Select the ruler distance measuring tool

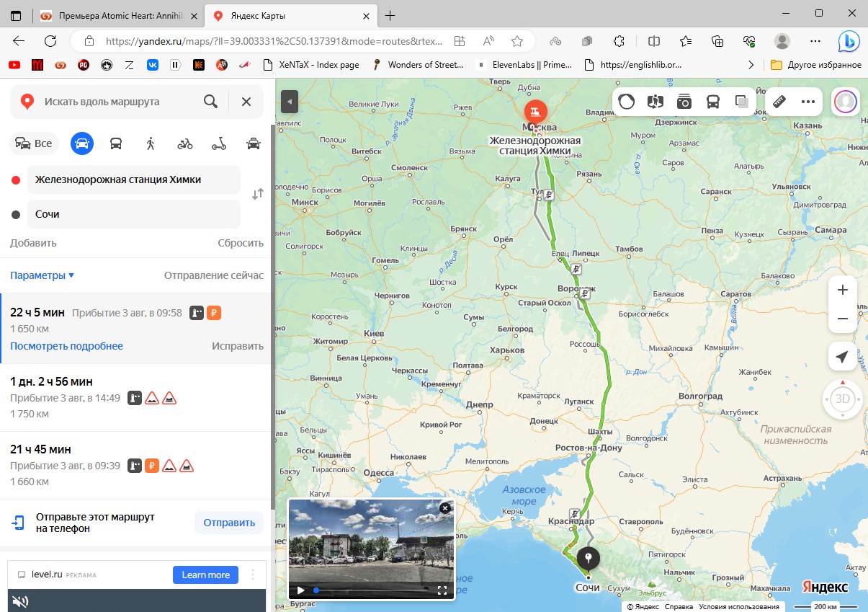coord(779,102)
